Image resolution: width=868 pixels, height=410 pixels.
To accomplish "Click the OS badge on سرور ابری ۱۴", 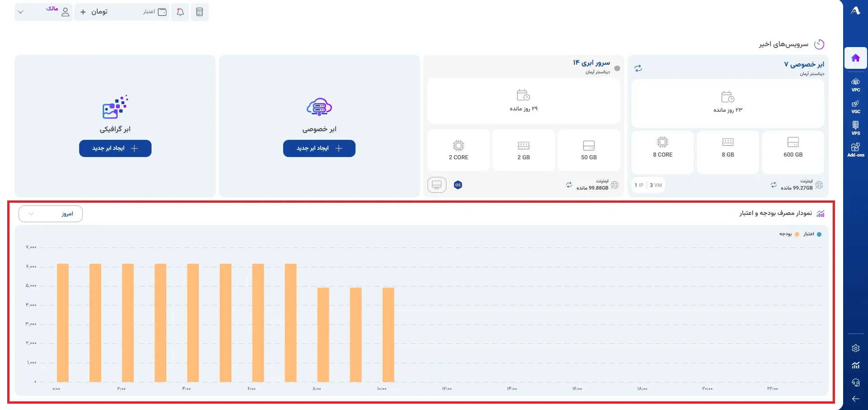I will tap(458, 185).
